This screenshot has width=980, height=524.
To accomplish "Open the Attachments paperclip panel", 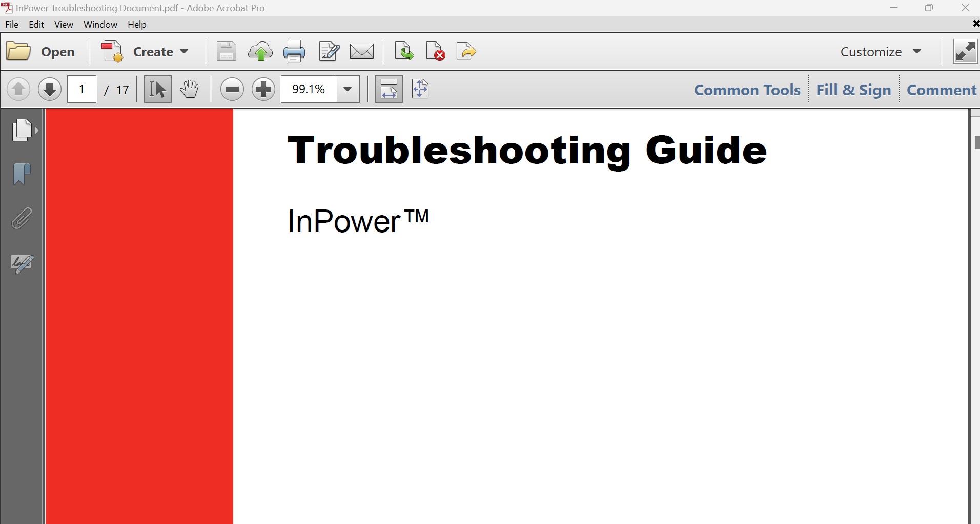I will pos(22,219).
